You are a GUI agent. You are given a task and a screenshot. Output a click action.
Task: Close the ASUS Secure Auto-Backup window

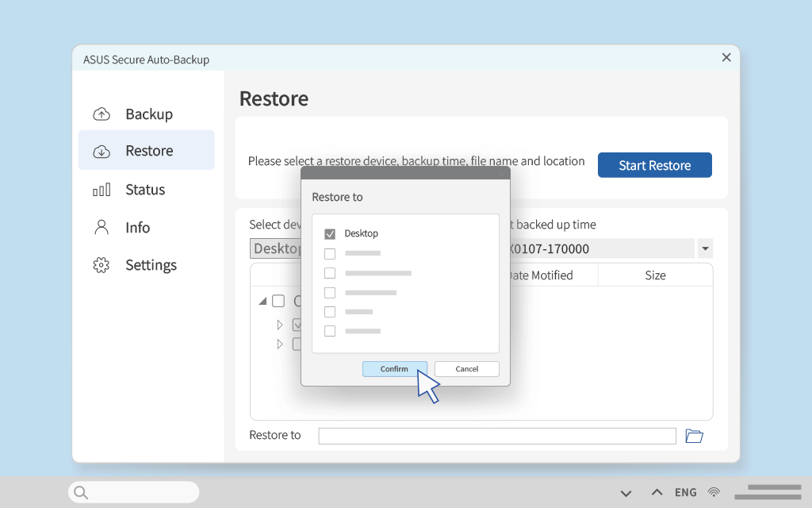726,57
